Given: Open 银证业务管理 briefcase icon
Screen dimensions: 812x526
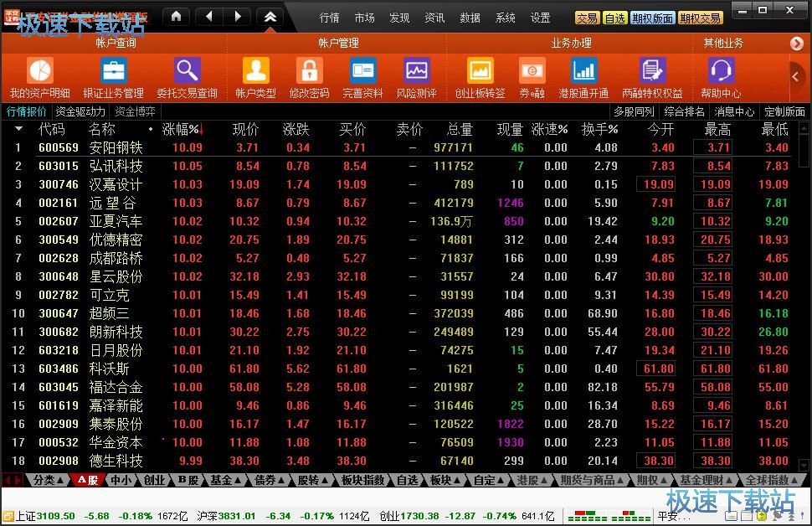Looking at the screenshot, I should [113, 70].
